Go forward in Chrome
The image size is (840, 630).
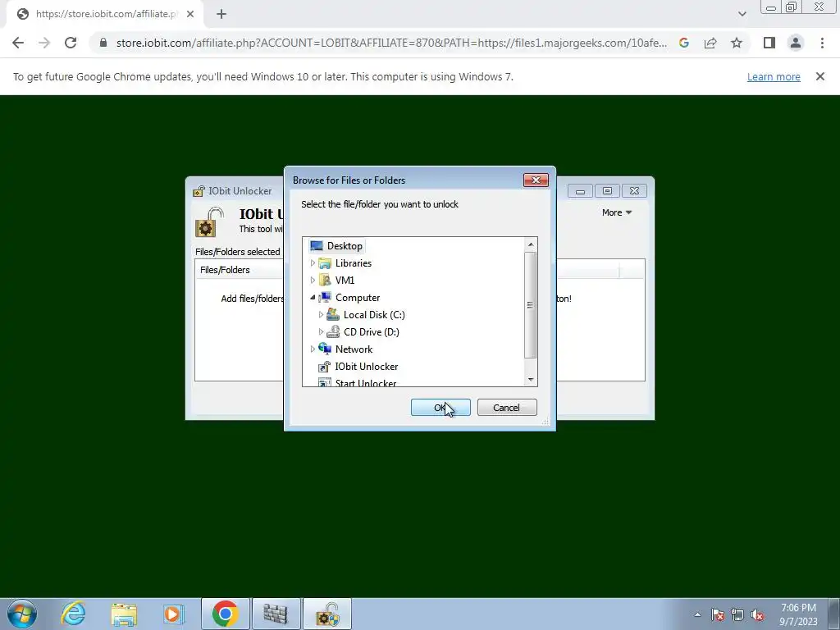point(44,43)
